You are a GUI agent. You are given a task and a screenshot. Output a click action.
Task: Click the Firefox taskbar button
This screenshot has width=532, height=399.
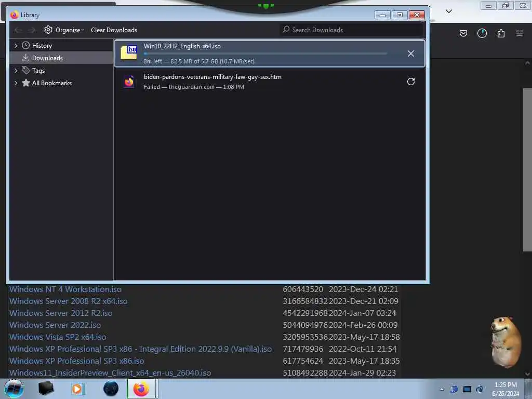141,389
